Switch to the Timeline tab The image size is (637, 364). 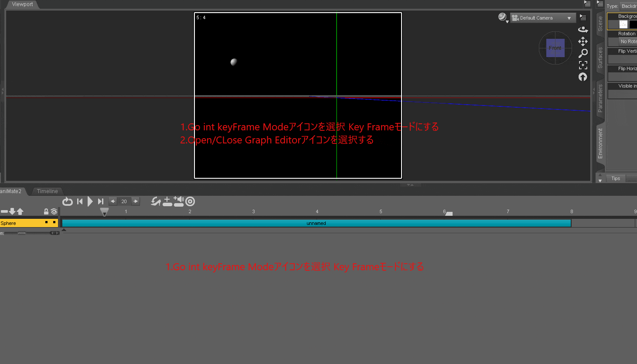47,191
